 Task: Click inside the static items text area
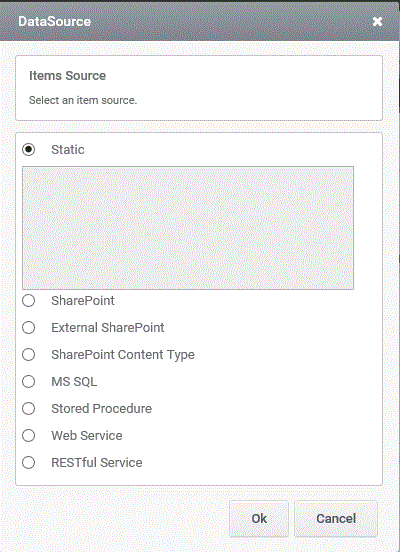(188, 228)
